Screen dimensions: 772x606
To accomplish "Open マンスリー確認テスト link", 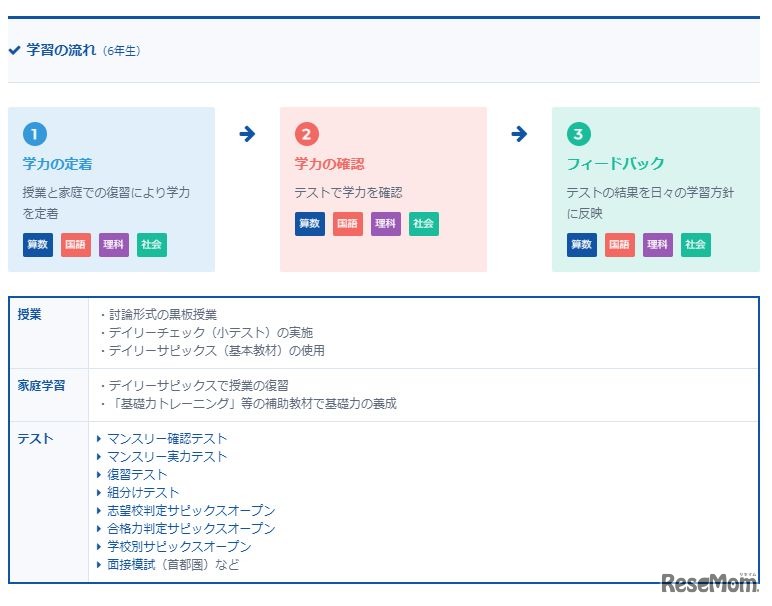I will pos(167,439).
